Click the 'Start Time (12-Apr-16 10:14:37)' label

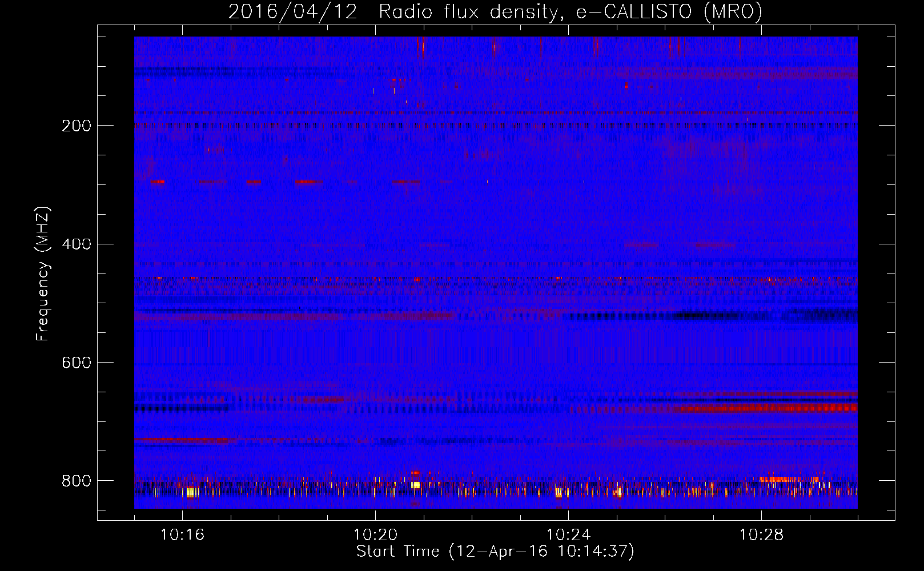495,552
